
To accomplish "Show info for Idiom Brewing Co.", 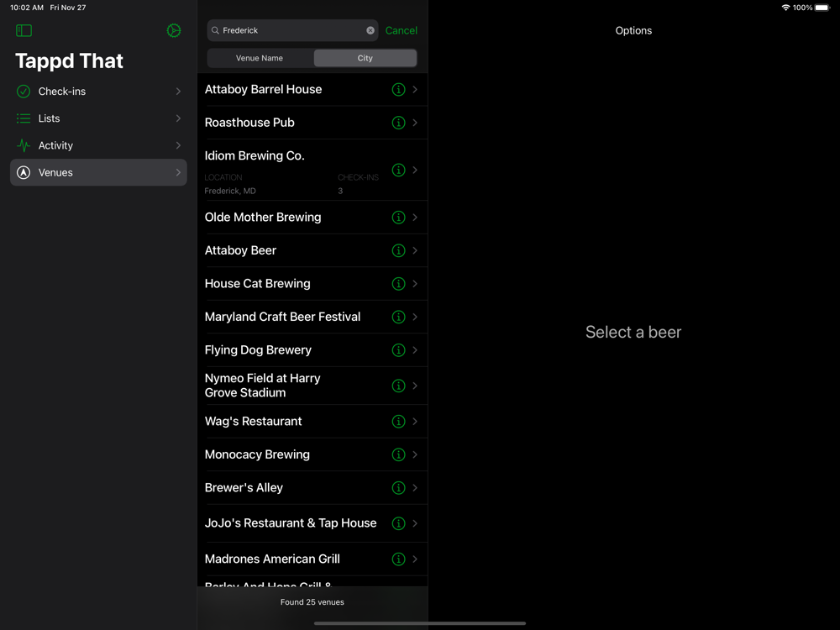I will pos(398,170).
